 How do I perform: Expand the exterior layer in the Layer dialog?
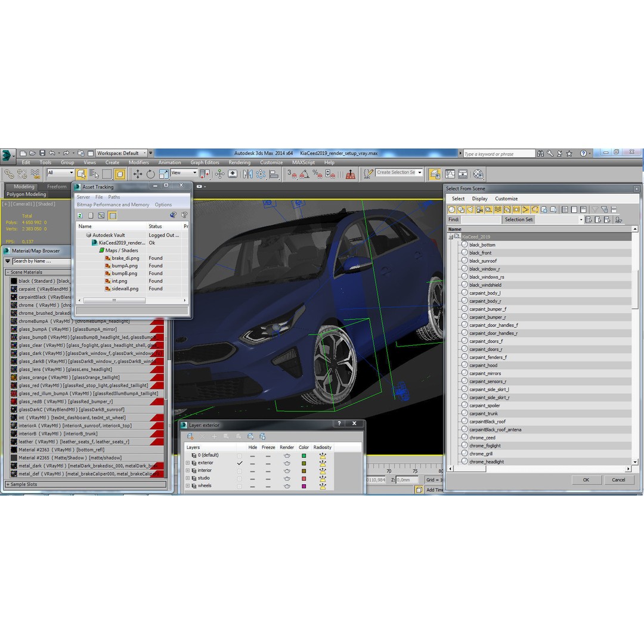[188, 463]
